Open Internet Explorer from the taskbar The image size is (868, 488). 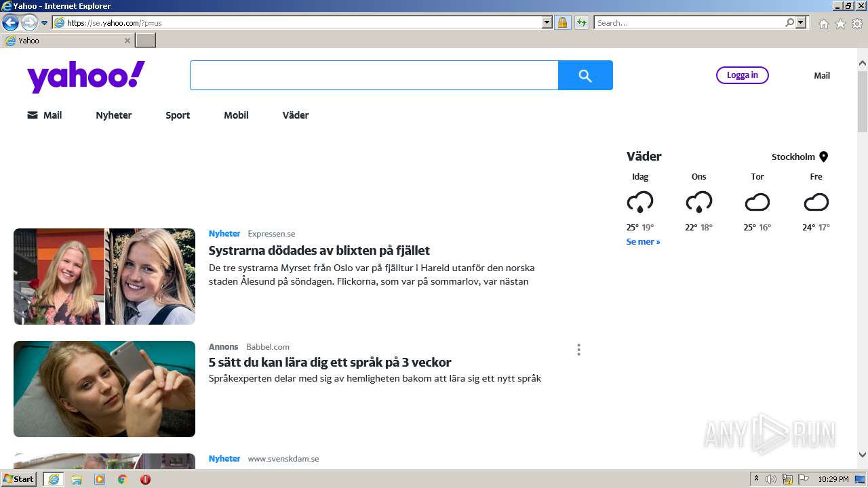click(54, 479)
